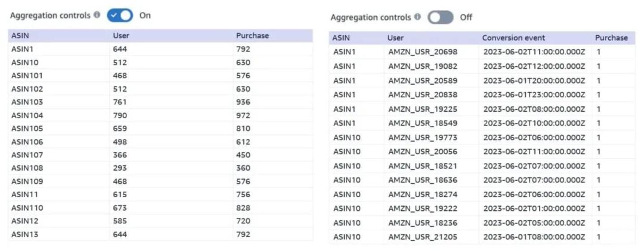
Task: Click purchase value 972 cell
Action: [243, 115]
